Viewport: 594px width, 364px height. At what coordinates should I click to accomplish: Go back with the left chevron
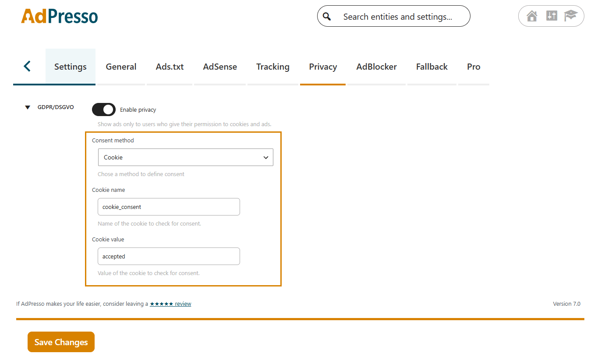[x=27, y=66]
